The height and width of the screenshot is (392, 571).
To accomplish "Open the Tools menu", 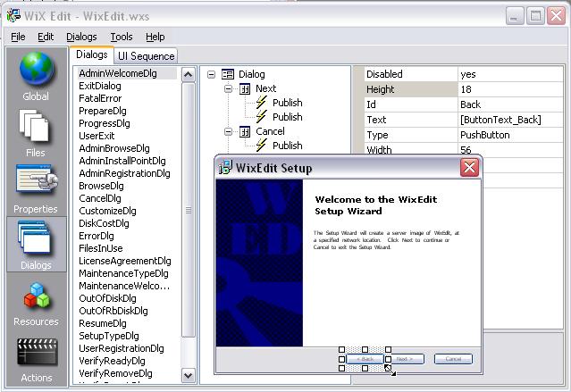I will tap(122, 37).
